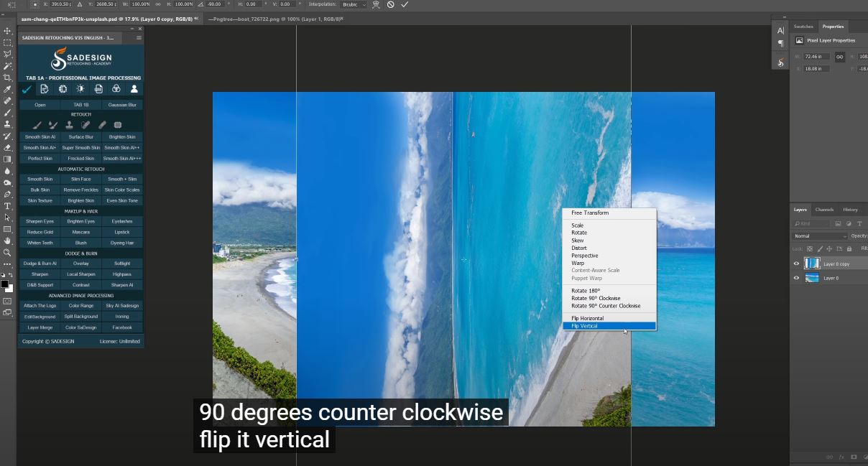This screenshot has width=868, height=466.
Task: Open the Interpolation dropdown set to Bicubic
Action: coord(354,4)
